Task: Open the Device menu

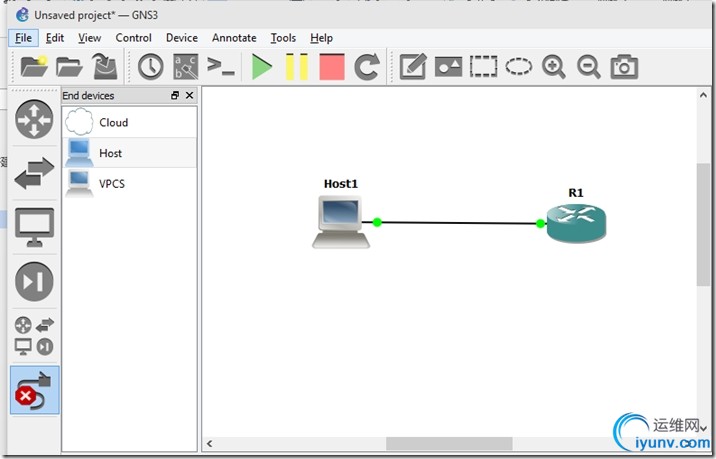Action: pos(182,38)
